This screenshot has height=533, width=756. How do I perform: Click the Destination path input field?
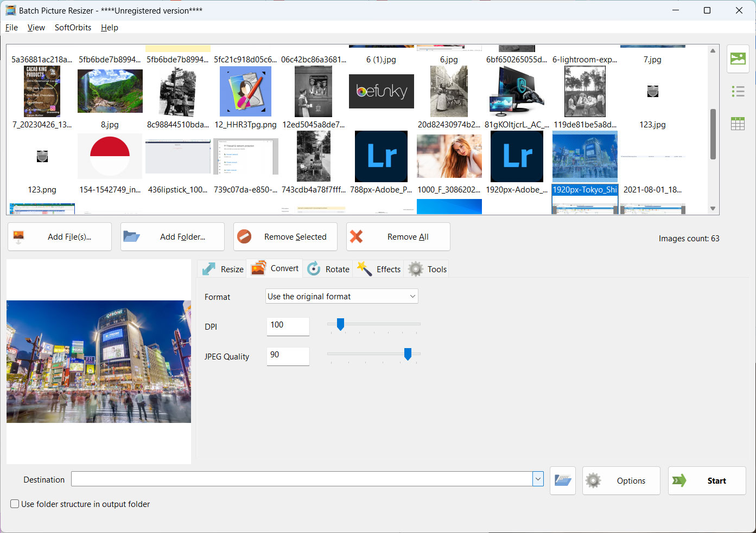[302, 479]
